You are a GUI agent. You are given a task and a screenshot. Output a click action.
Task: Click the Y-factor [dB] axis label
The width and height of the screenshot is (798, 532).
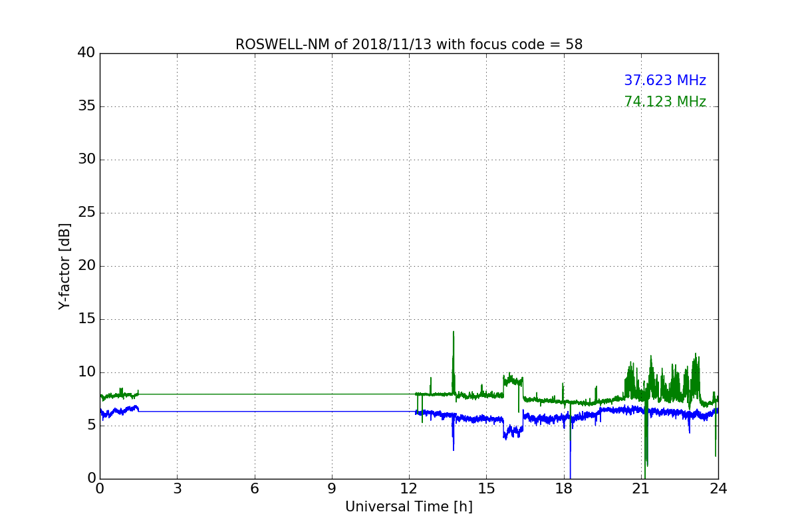coord(65,266)
